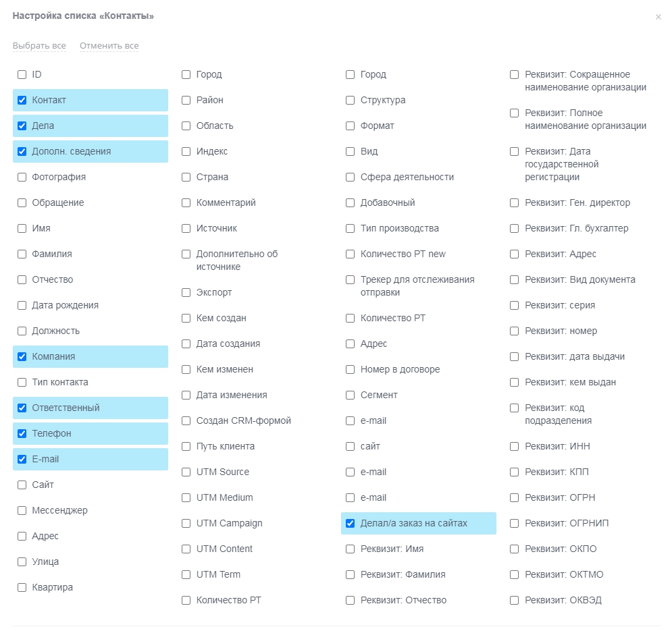This screenshot has width=672, height=631.
Task: Click the Отменить все link
Action: click(109, 46)
